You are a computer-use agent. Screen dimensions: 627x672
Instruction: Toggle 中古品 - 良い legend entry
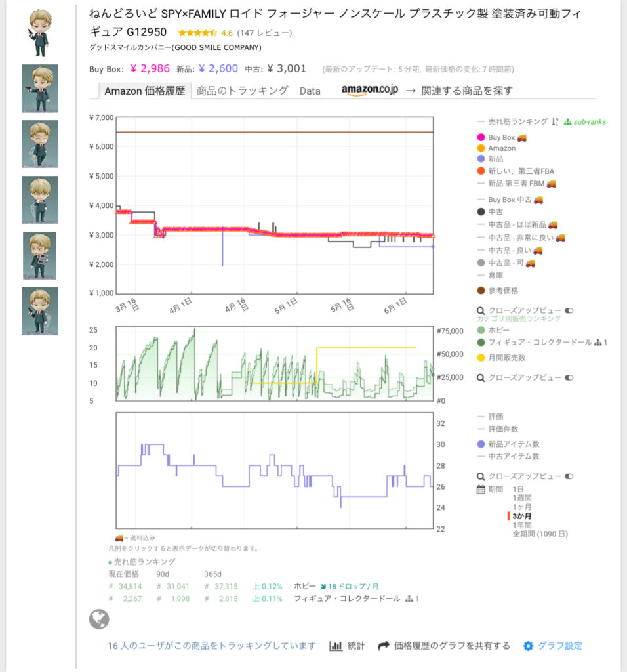510,250
